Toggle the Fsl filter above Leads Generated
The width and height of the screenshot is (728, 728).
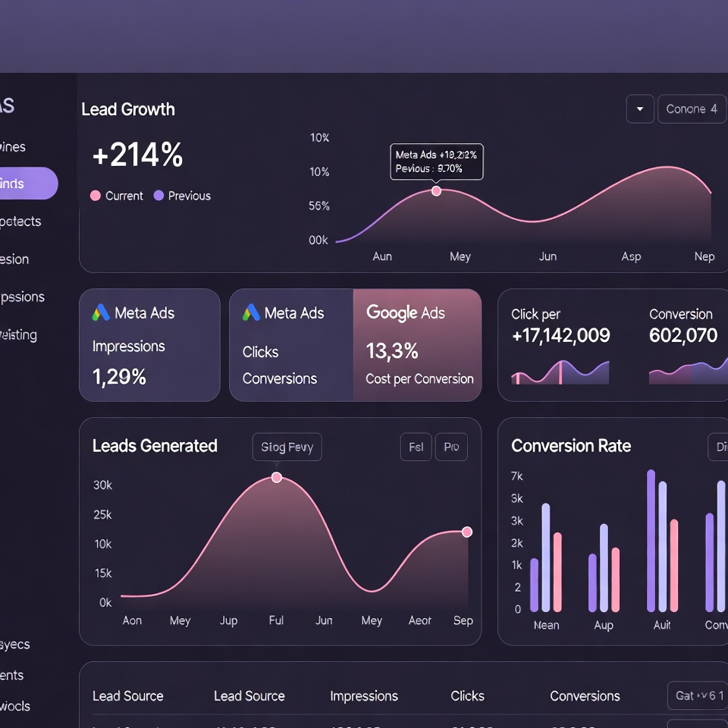click(x=416, y=447)
